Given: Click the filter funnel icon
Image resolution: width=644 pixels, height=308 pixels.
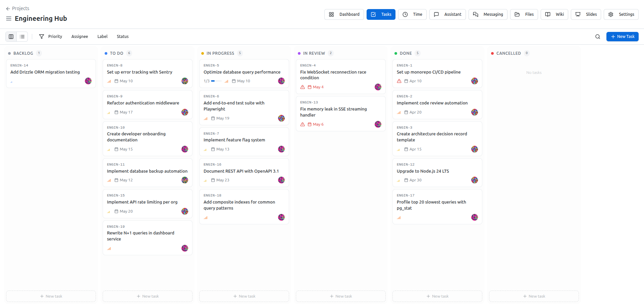Looking at the screenshot, I should click(42, 37).
